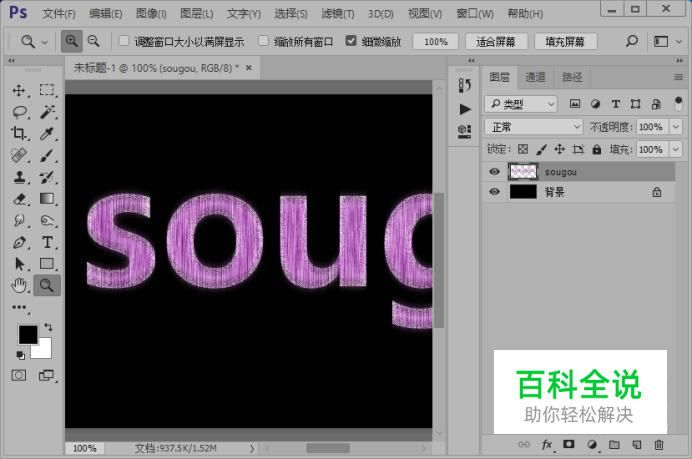Toggle Quick Mask mode
Screen dimensions: 692x459
(x=19, y=376)
